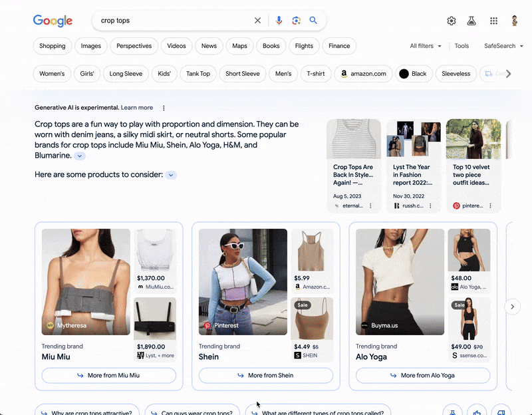Viewport: 532px width, 415px height.
Task: Open more options for russh source card
Action: click(x=430, y=206)
